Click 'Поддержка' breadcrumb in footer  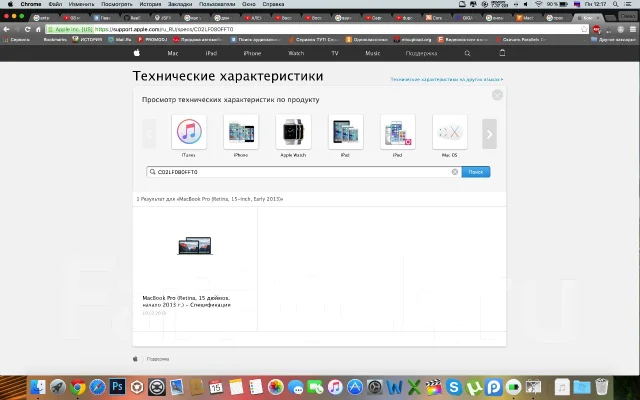158,359
